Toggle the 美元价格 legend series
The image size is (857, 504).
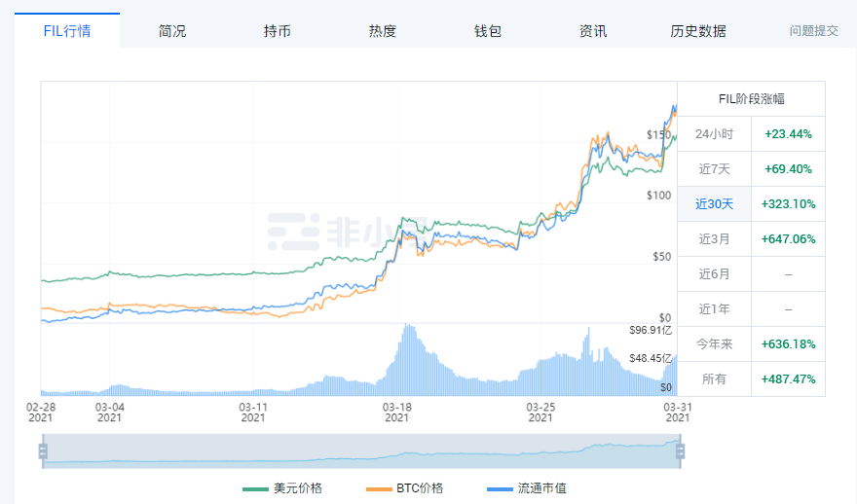coord(282,488)
